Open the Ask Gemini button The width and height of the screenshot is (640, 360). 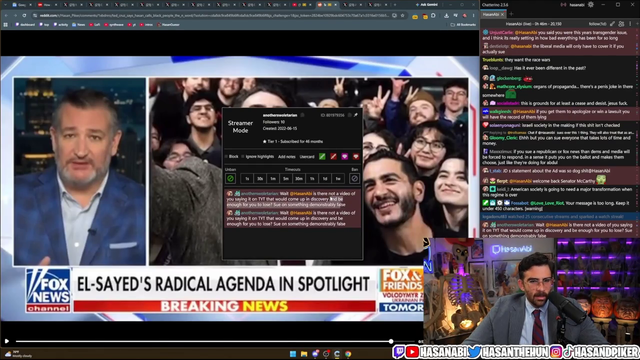click(427, 4)
